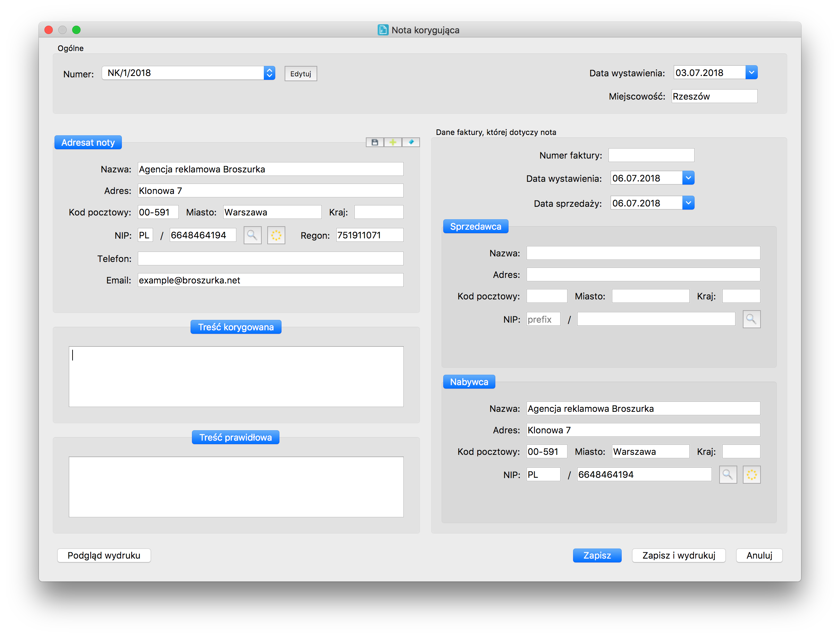This screenshot has width=840, height=637.
Task: Click the Nabywca Kraj field
Action: pos(741,452)
